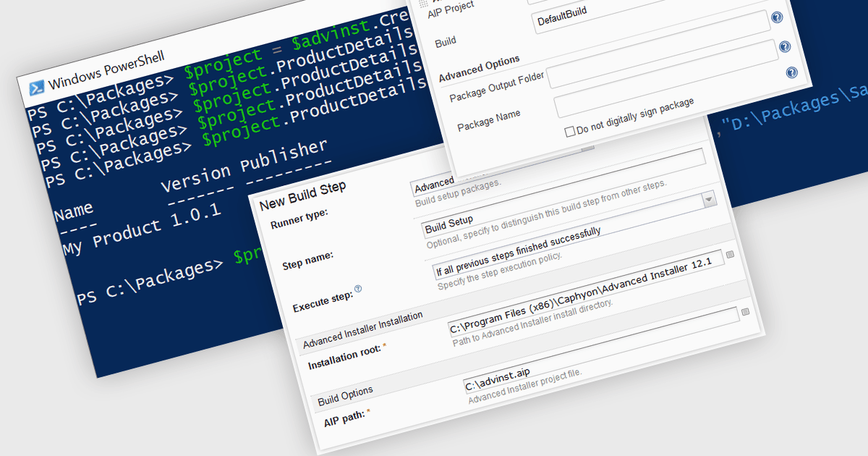
Task: Expand the dropdown arrow in New Build Step form
Action: (708, 199)
